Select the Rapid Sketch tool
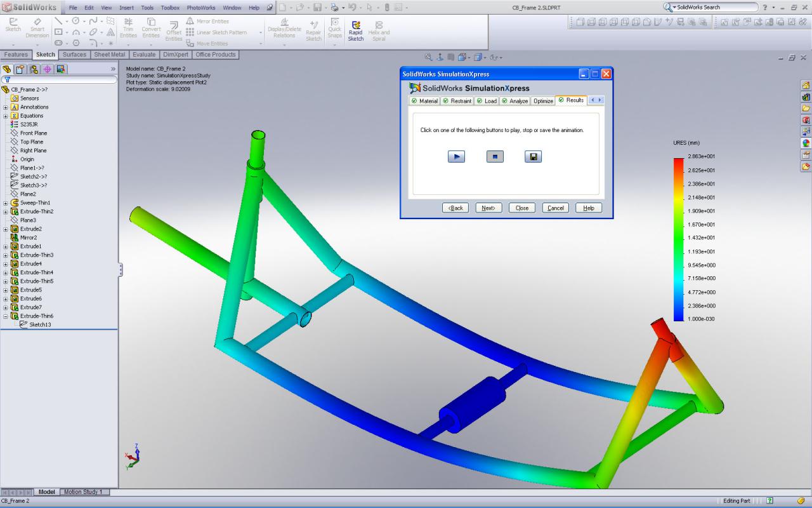The image size is (812, 508). point(356,29)
